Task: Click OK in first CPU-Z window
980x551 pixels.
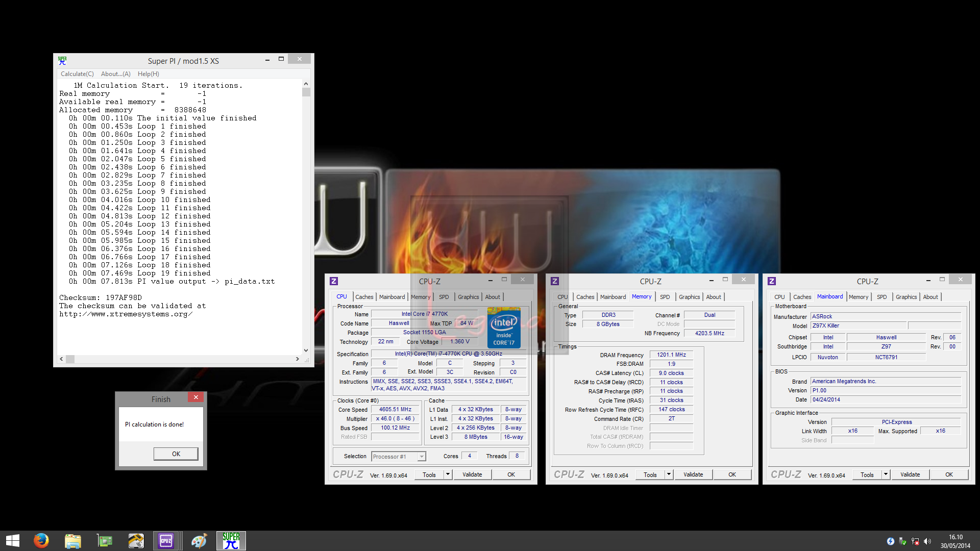Action: (511, 474)
